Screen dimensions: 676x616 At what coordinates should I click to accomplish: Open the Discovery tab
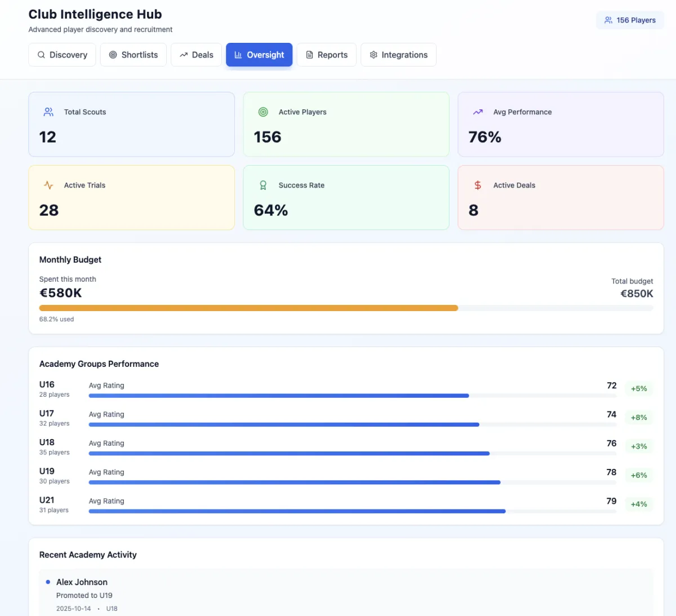63,55
